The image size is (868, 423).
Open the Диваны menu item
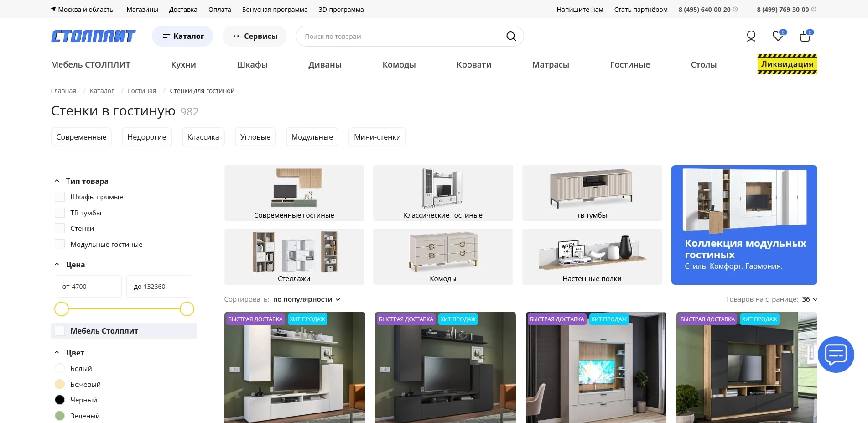coord(325,65)
